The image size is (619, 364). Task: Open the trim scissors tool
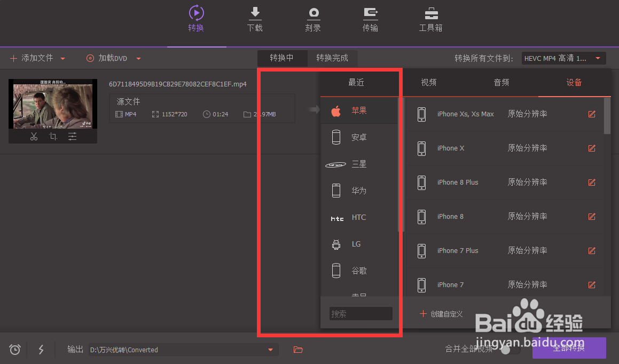(x=34, y=137)
